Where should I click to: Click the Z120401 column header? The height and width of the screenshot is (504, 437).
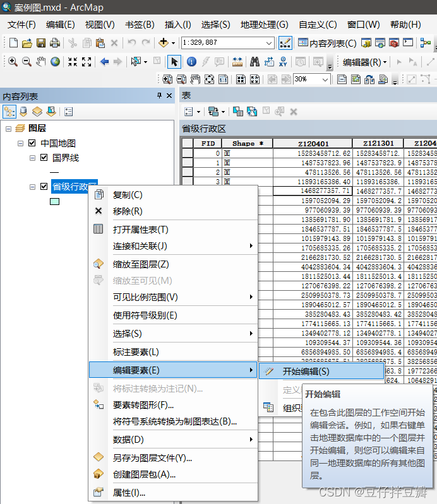(313, 143)
